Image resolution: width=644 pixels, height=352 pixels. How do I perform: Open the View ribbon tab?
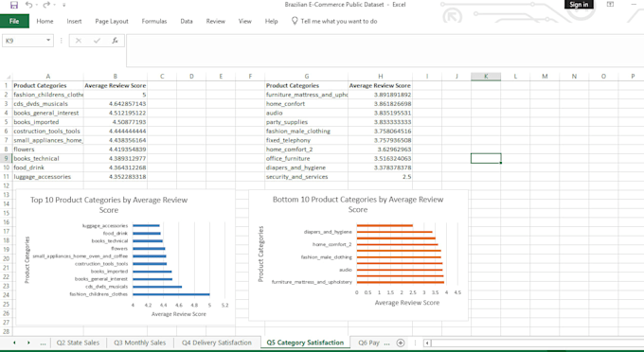245,22
